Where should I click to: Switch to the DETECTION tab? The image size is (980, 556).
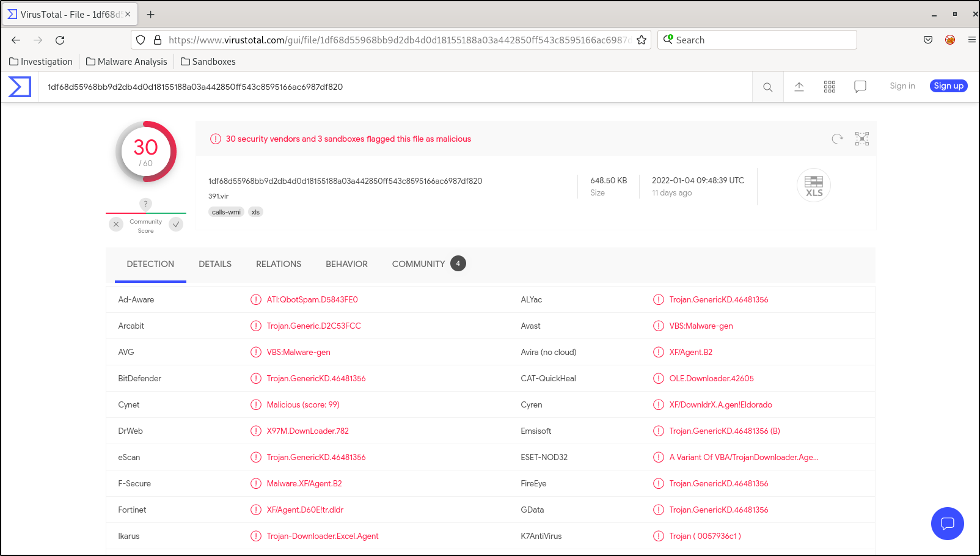point(150,264)
